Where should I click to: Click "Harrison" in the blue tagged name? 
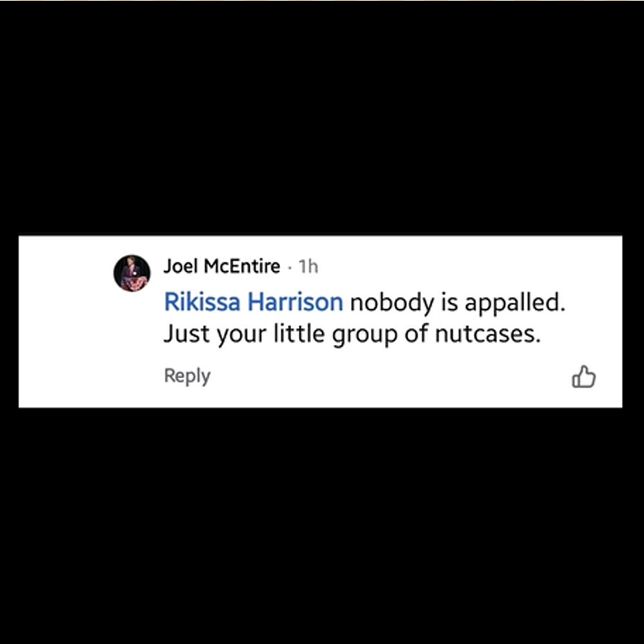coord(296,302)
